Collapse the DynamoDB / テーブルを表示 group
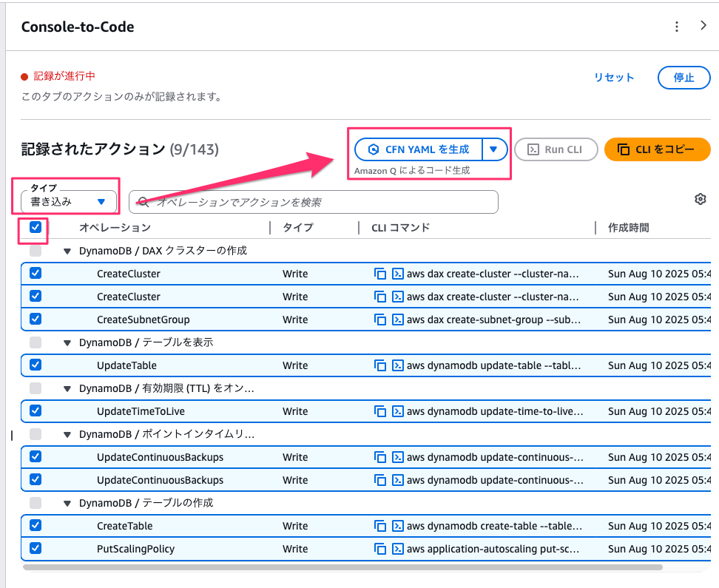 (x=67, y=343)
